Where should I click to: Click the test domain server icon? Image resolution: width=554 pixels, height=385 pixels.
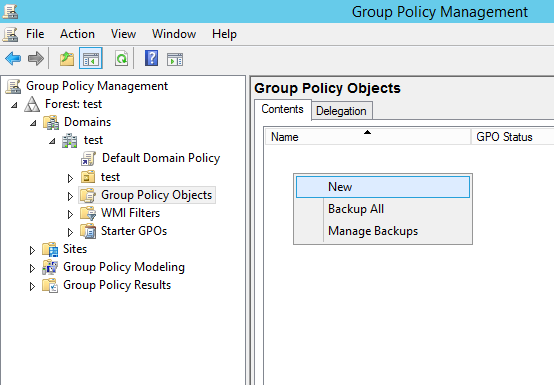coord(70,141)
